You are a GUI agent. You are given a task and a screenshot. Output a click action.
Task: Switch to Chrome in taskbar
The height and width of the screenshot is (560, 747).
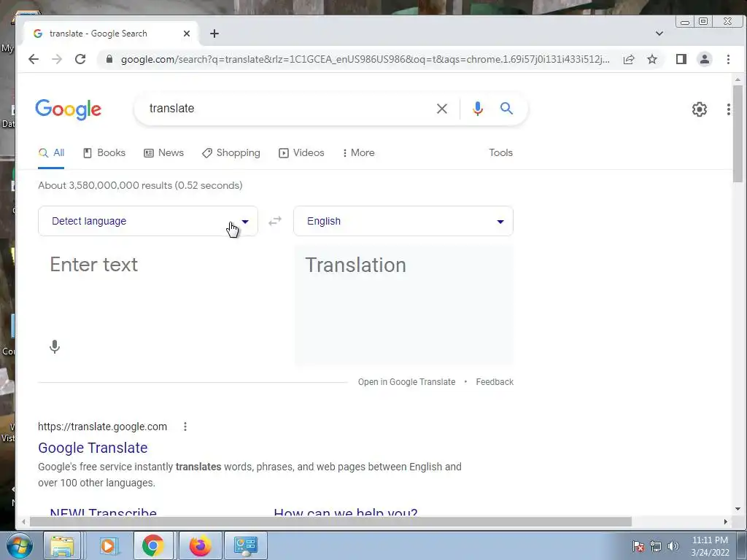coord(153,545)
